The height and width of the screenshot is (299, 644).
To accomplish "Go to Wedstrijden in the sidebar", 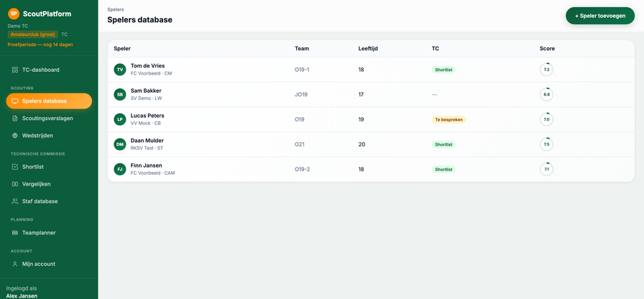I will pyautogui.click(x=49, y=136).
